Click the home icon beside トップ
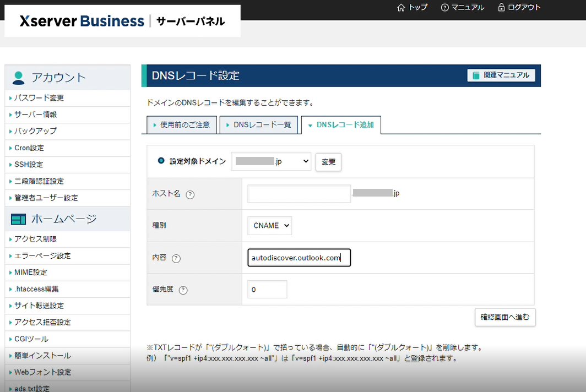The width and height of the screenshot is (586, 392). (x=401, y=8)
